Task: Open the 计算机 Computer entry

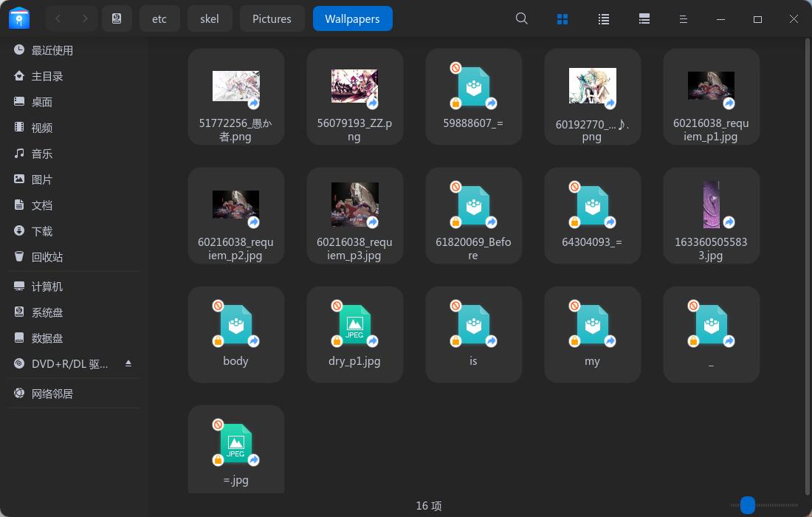Action: point(47,287)
